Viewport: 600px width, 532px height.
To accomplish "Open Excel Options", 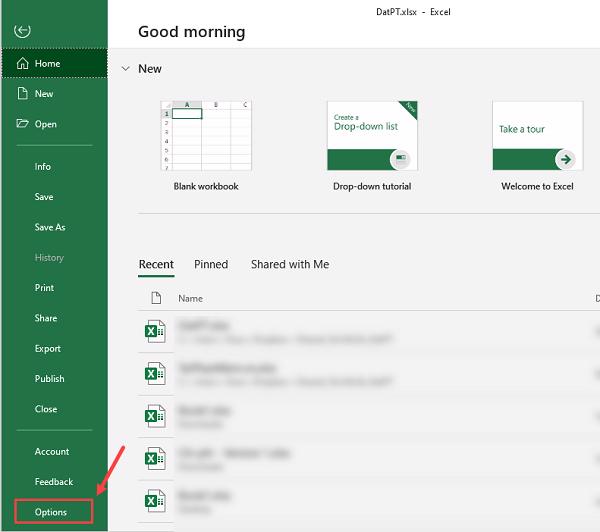I will 54,512.
